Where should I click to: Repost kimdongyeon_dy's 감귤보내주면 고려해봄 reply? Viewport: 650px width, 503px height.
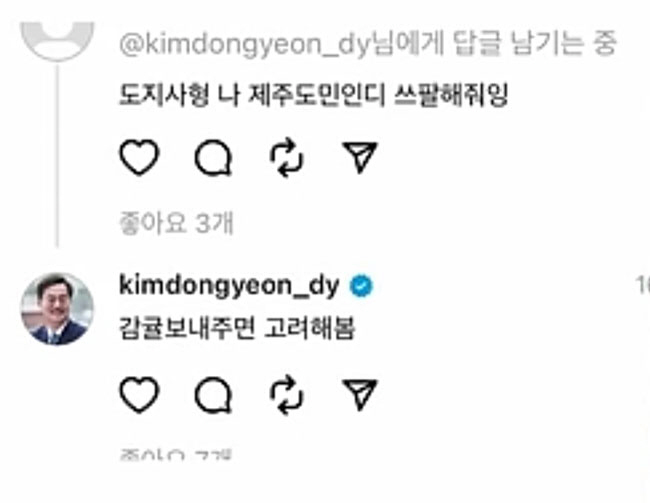[287, 395]
